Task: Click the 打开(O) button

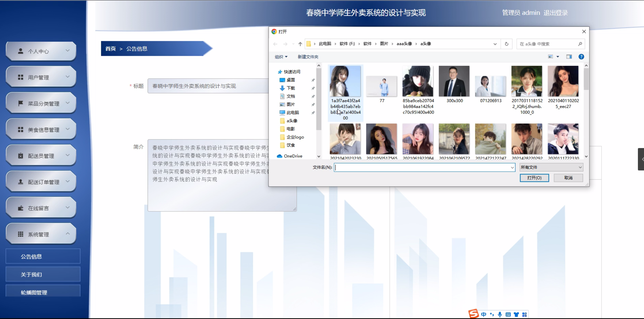Action: (534, 178)
